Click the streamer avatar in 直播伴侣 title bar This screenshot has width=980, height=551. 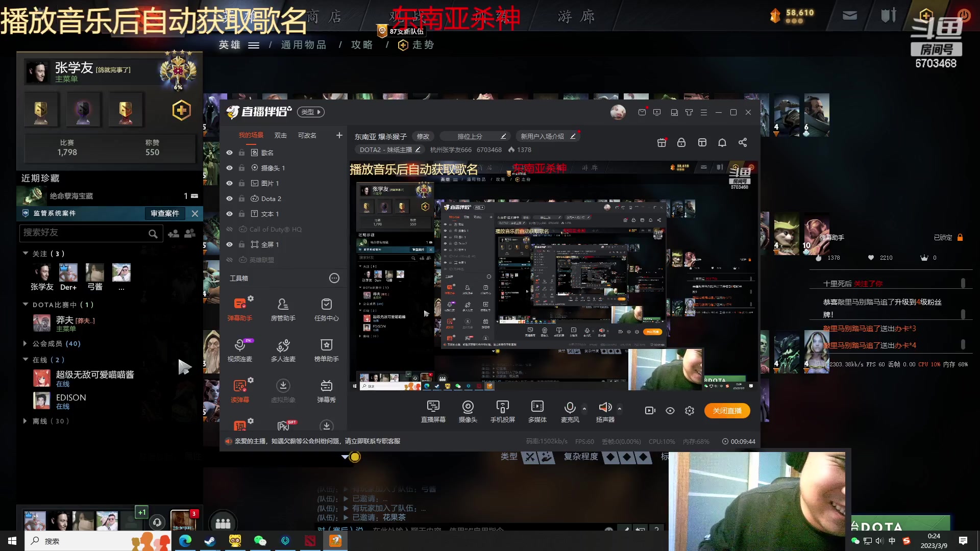click(618, 112)
